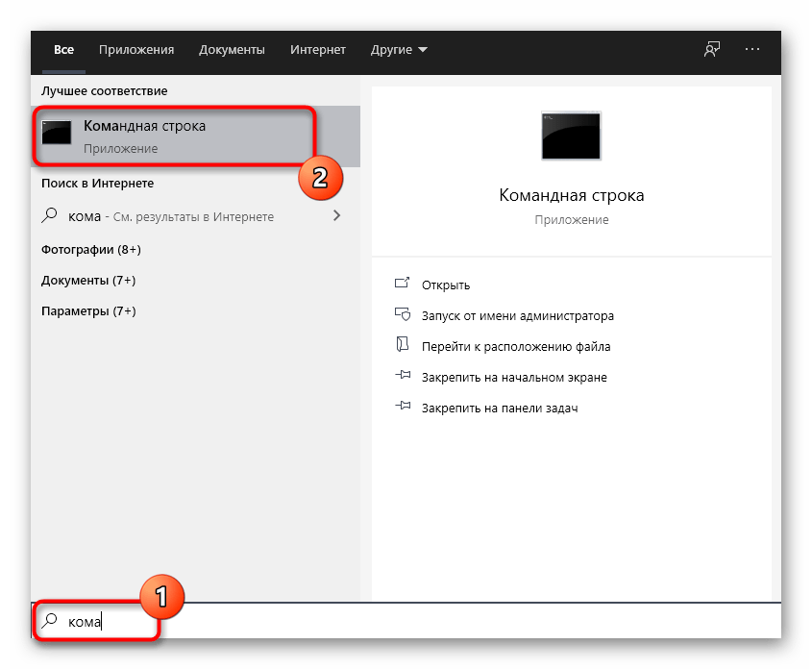Click Открыть in the right pane

446,285
